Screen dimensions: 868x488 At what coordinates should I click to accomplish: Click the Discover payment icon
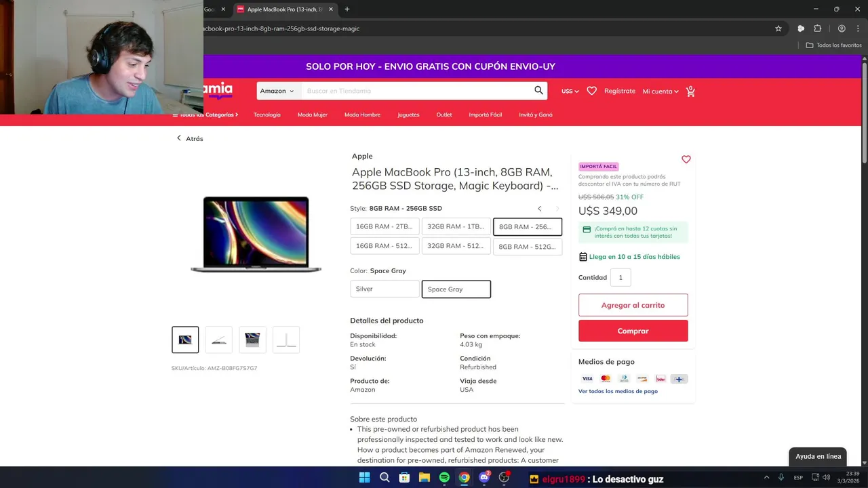coord(642,379)
